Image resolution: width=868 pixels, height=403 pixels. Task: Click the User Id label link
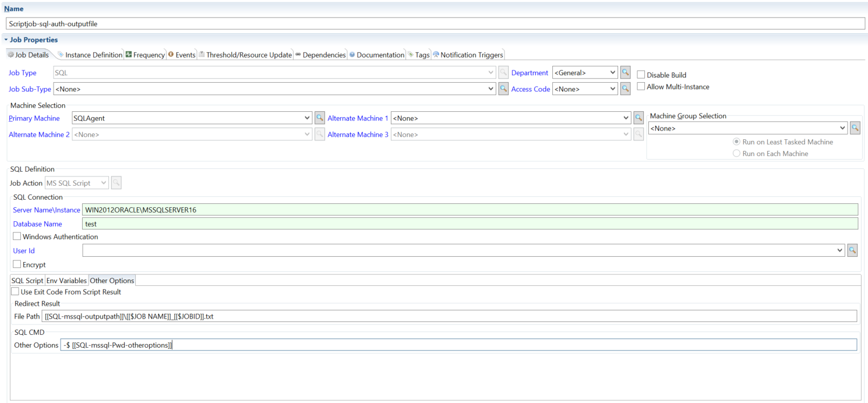(x=24, y=250)
